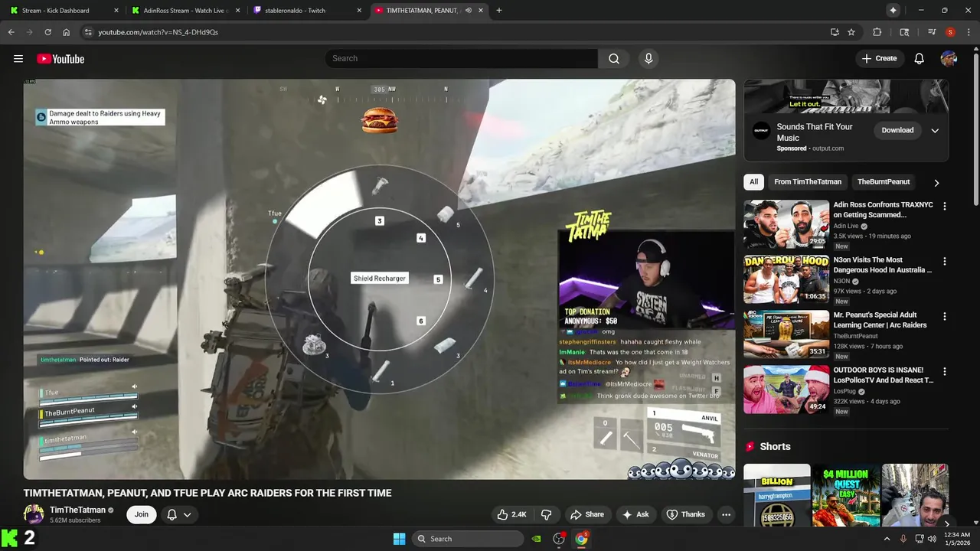Dislike the TimTheTatman video
Image resolution: width=980 pixels, height=551 pixels.
point(547,514)
